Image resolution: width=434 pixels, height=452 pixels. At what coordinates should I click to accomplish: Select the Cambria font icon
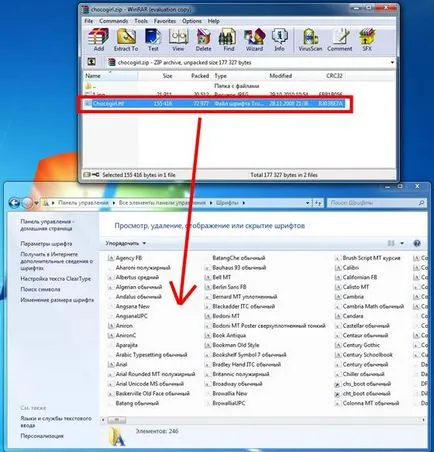(338, 297)
